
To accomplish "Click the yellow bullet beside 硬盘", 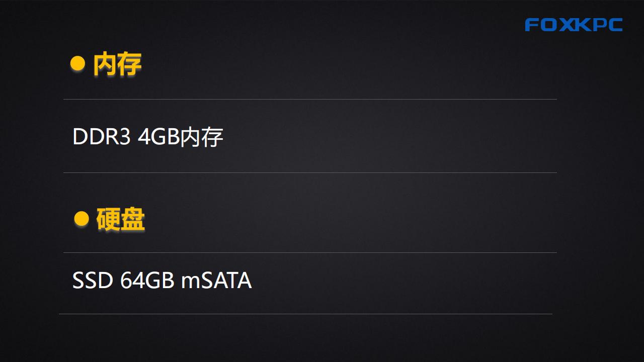I will (x=82, y=218).
